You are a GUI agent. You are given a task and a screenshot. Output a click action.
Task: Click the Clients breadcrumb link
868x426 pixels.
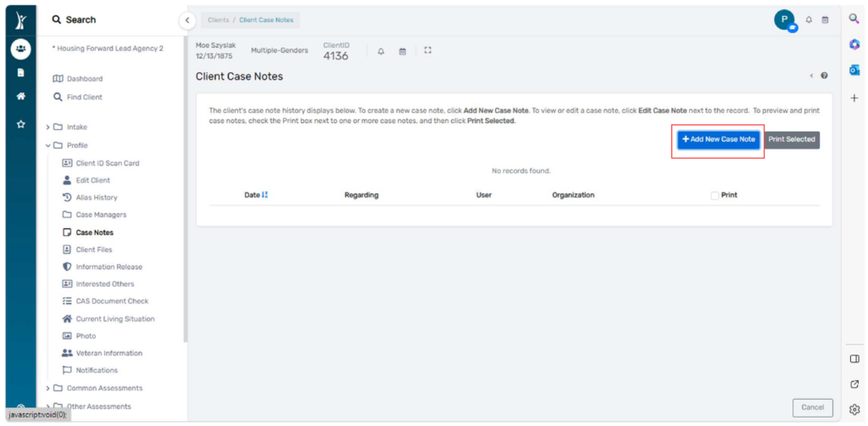218,20
